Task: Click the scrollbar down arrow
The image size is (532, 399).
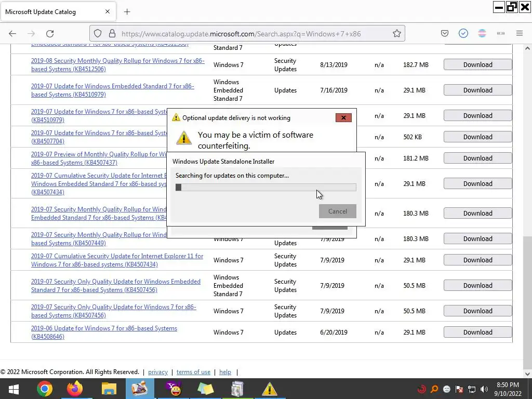Action: (x=527, y=374)
